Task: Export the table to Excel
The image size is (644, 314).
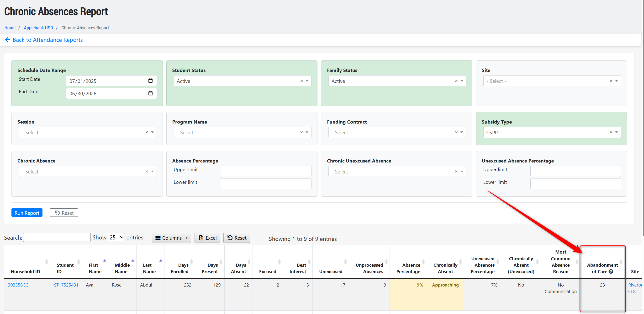Action: tap(207, 238)
